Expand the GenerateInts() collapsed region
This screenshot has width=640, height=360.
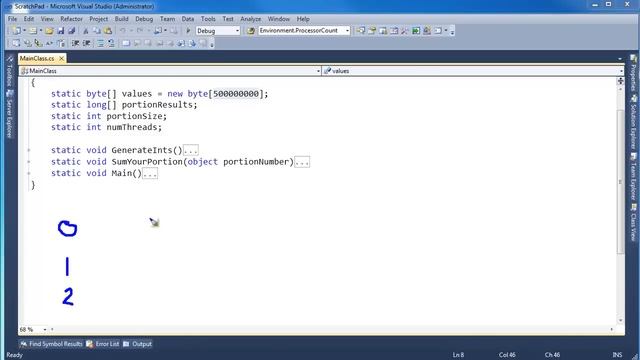[x=191, y=150]
